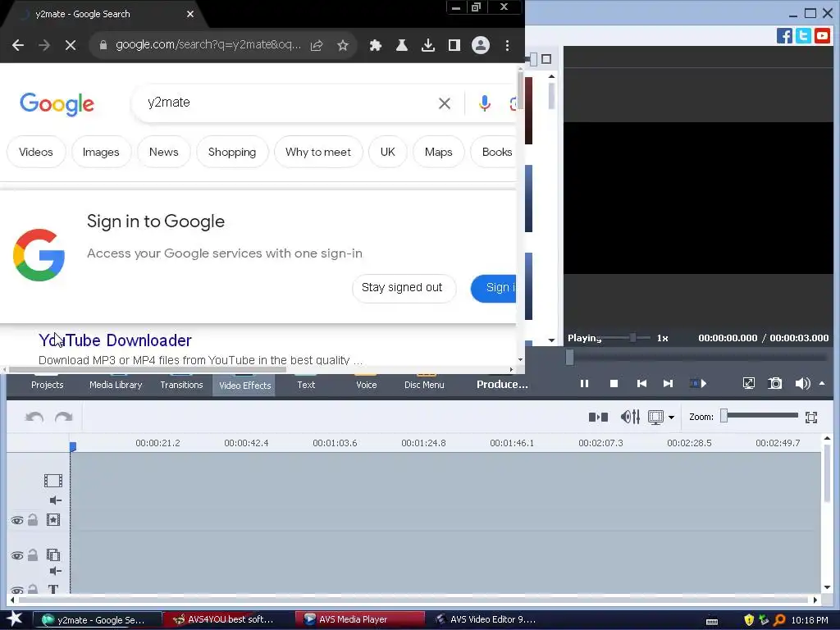Stop loading the Google search page

click(x=71, y=46)
